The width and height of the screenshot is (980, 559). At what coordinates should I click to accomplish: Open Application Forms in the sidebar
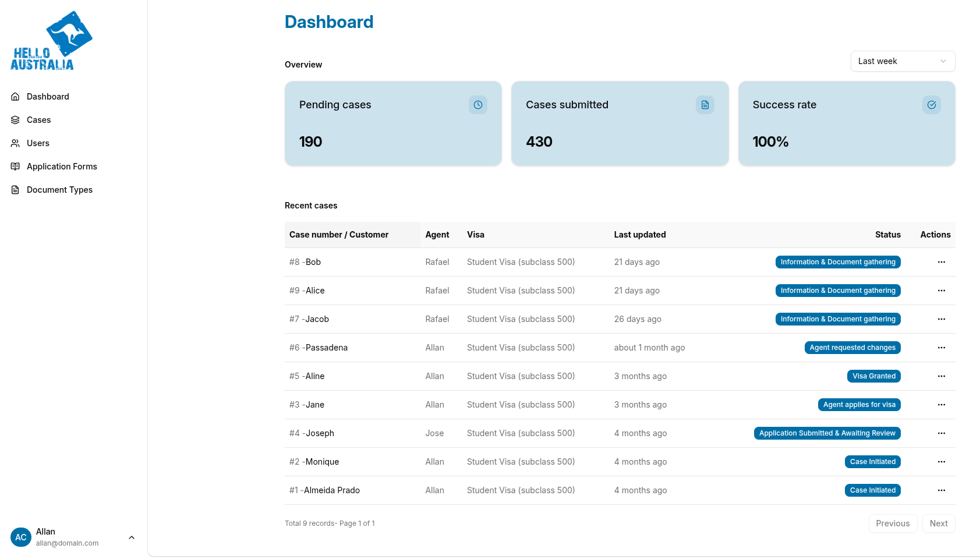point(62,167)
